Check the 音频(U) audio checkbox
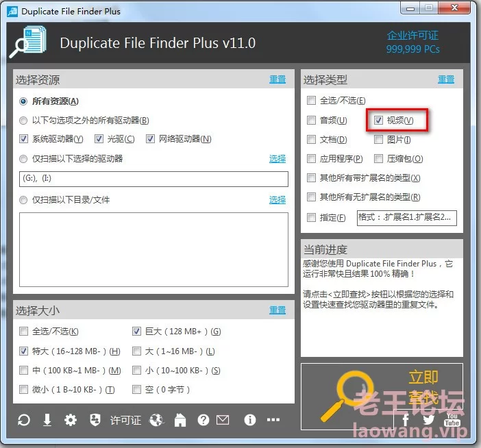Screen dimensions: 481x448 [x=311, y=120]
